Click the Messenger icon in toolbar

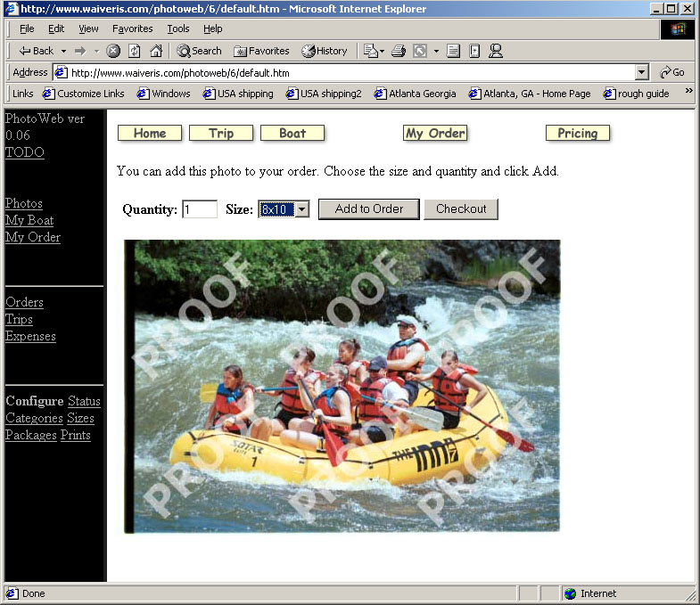click(496, 51)
